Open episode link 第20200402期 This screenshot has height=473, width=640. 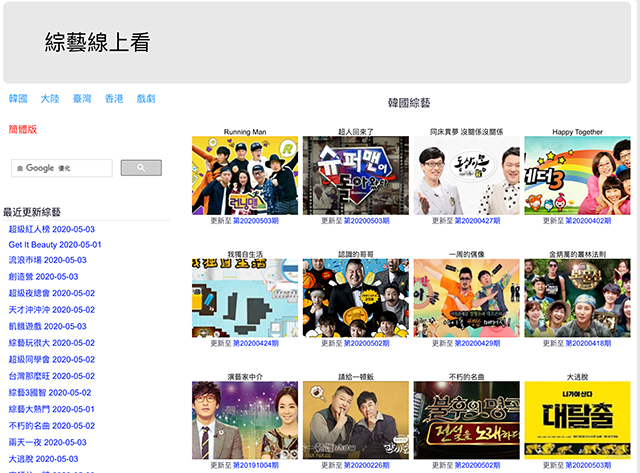[x=588, y=221]
